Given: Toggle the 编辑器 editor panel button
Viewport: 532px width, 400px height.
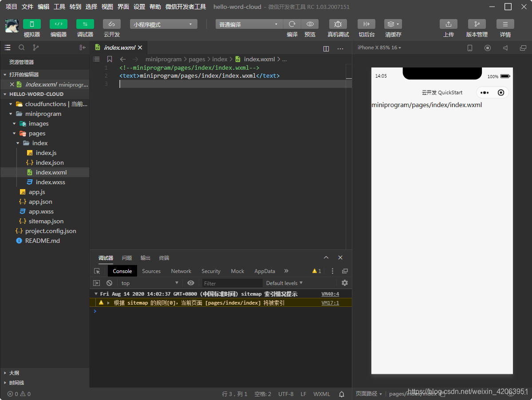Looking at the screenshot, I should (59, 24).
